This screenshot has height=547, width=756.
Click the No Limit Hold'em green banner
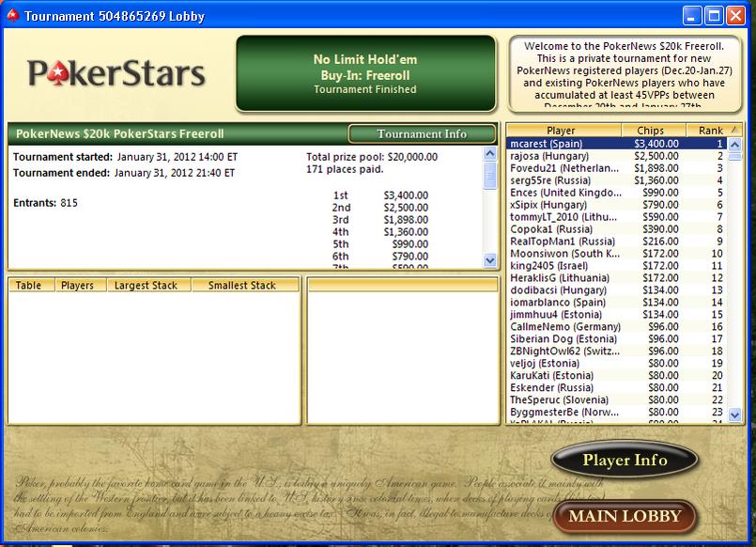366,73
